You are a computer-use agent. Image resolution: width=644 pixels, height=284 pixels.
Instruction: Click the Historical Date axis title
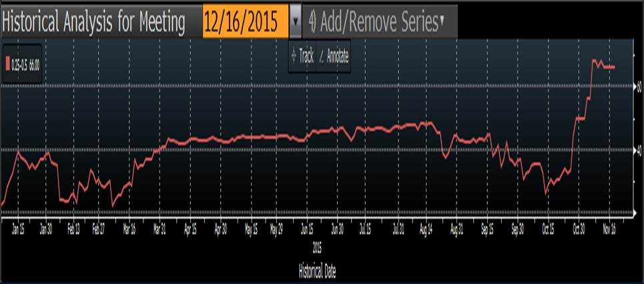click(x=319, y=271)
